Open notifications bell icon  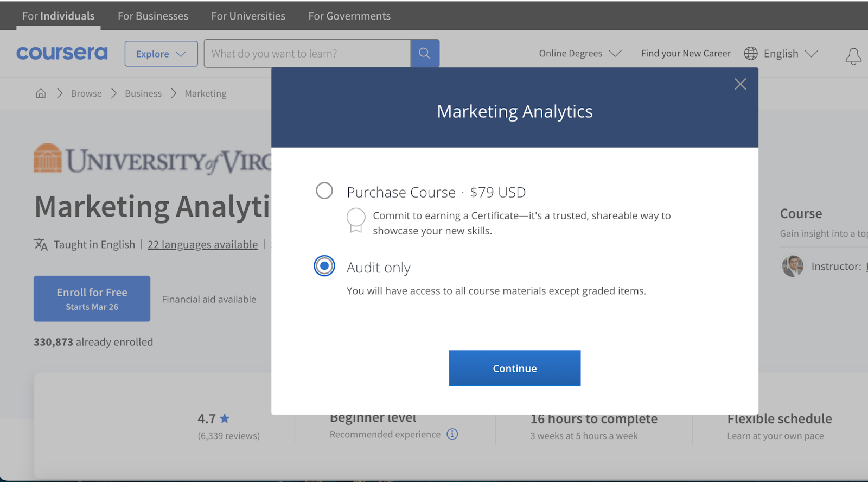(853, 56)
